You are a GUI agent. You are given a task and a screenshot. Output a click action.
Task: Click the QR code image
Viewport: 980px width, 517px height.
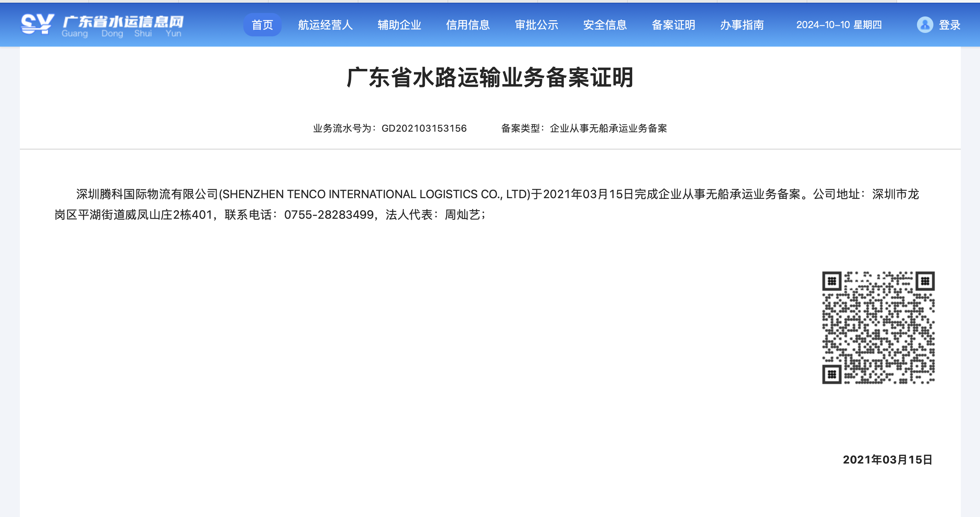pyautogui.click(x=878, y=327)
